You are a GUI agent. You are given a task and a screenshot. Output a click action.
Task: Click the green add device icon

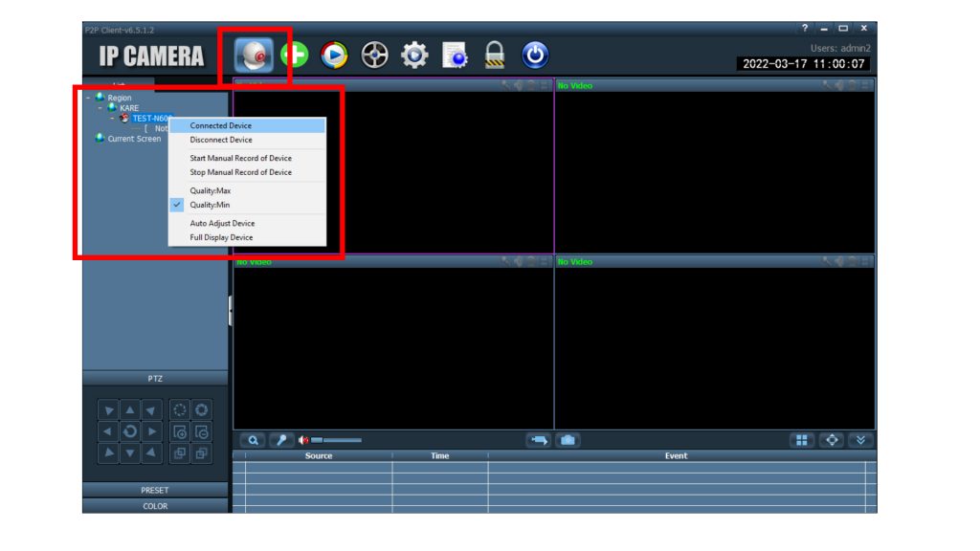pos(294,55)
